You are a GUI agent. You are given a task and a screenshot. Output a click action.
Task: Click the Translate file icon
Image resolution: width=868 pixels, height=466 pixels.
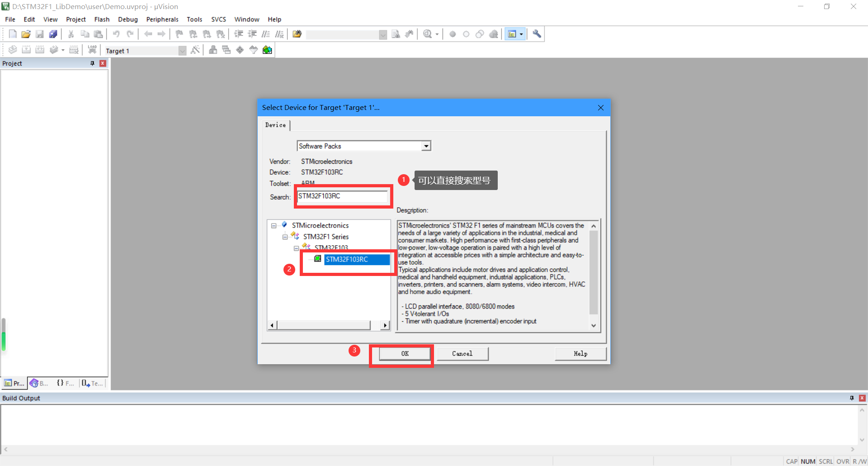13,50
